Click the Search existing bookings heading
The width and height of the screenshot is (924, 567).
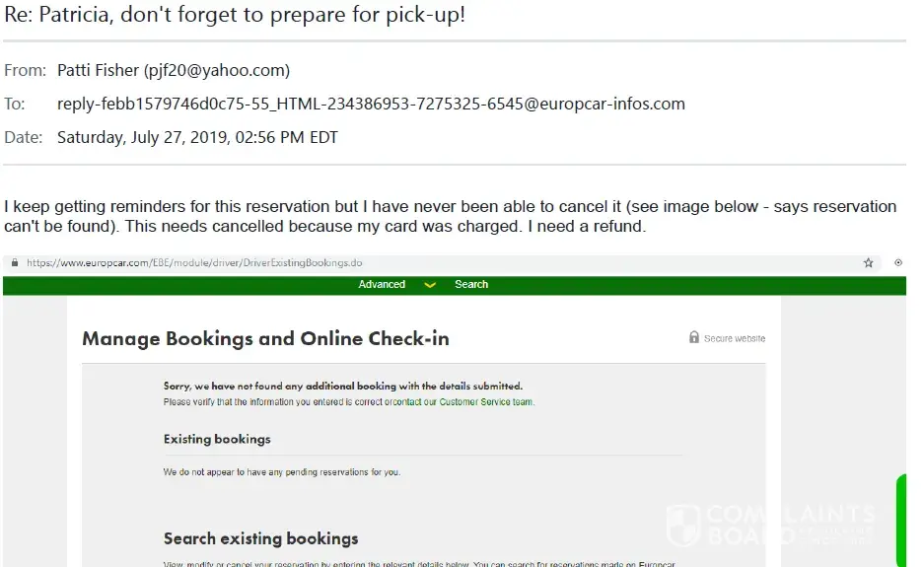260,538
